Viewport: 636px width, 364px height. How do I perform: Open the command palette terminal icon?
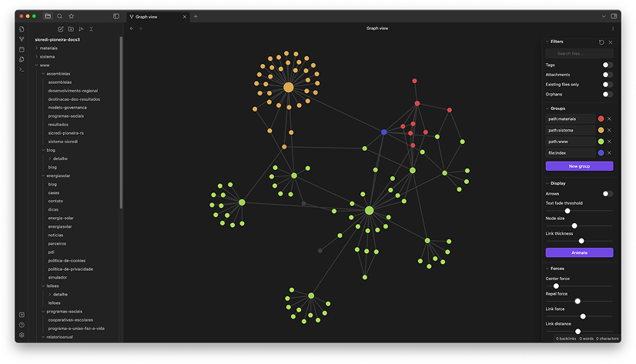[22, 69]
